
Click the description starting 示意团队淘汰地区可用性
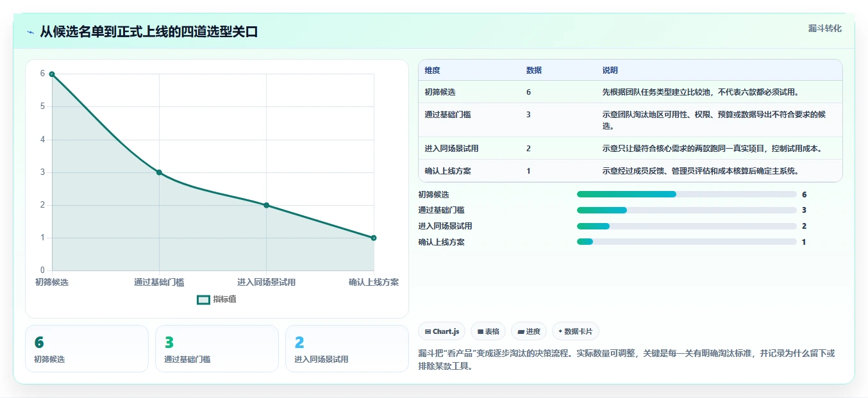pyautogui.click(x=714, y=120)
